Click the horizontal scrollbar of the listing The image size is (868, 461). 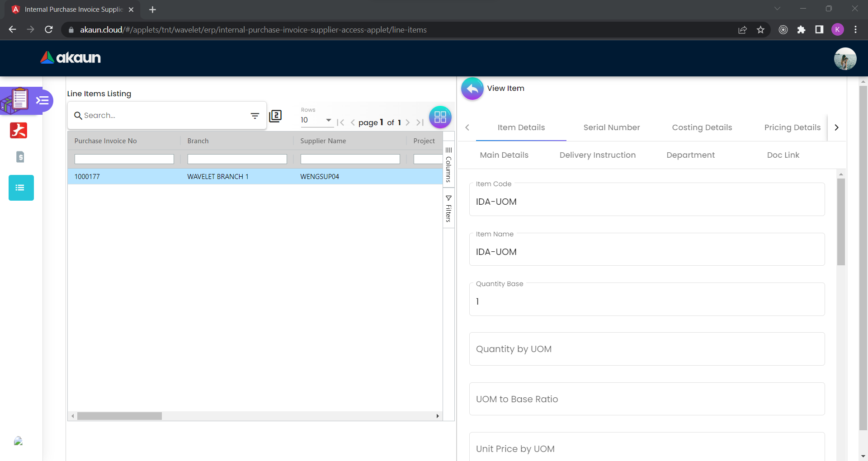click(119, 416)
